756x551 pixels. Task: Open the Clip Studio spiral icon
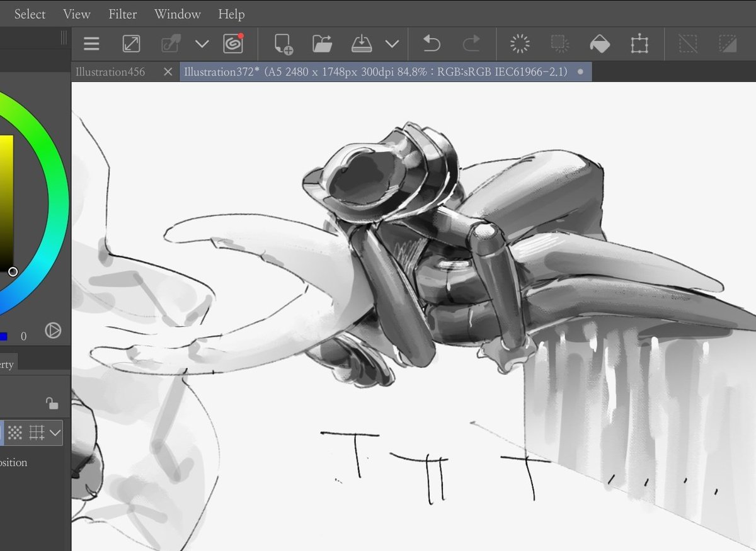coord(233,43)
